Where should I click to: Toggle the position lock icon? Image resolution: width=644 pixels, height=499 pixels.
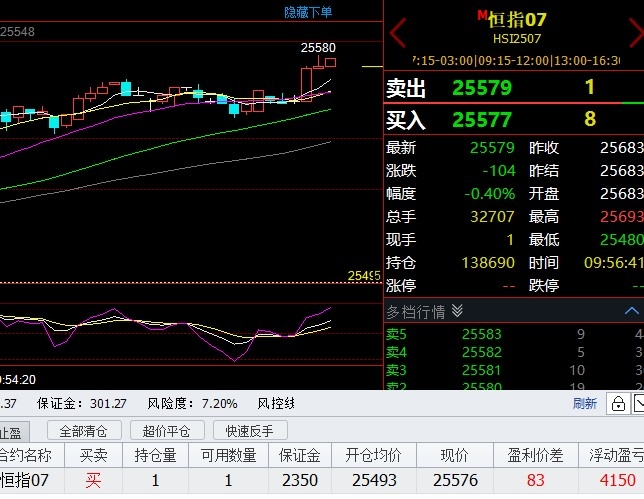point(618,404)
